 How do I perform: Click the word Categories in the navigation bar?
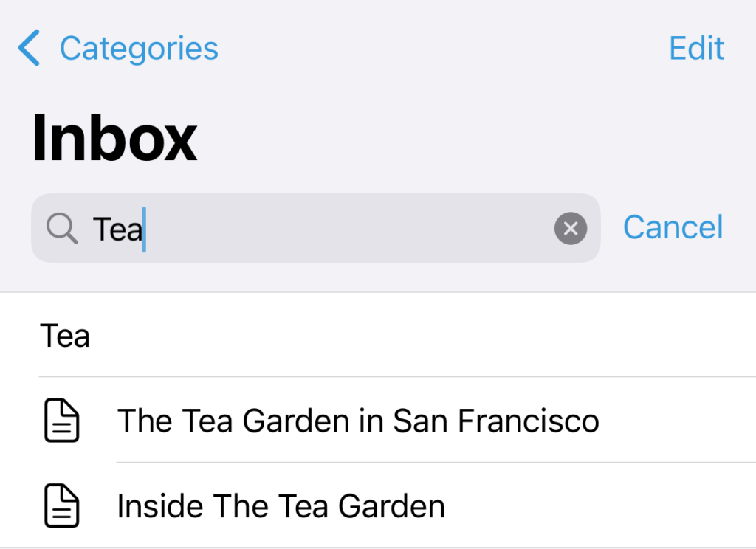(139, 49)
